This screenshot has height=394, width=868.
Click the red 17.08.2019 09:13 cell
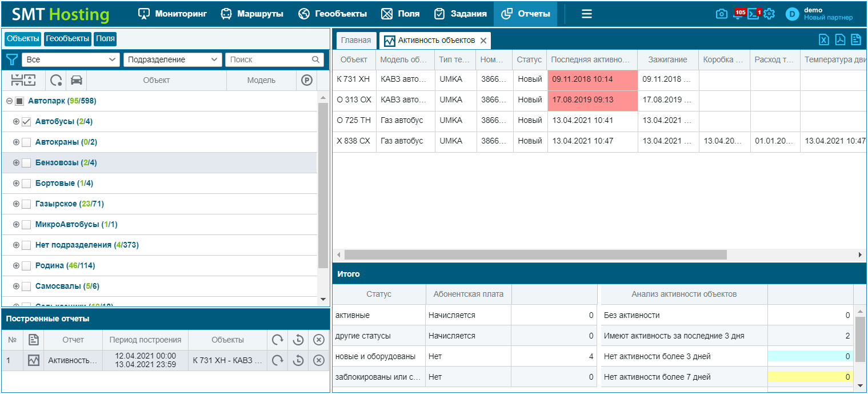pyautogui.click(x=593, y=100)
